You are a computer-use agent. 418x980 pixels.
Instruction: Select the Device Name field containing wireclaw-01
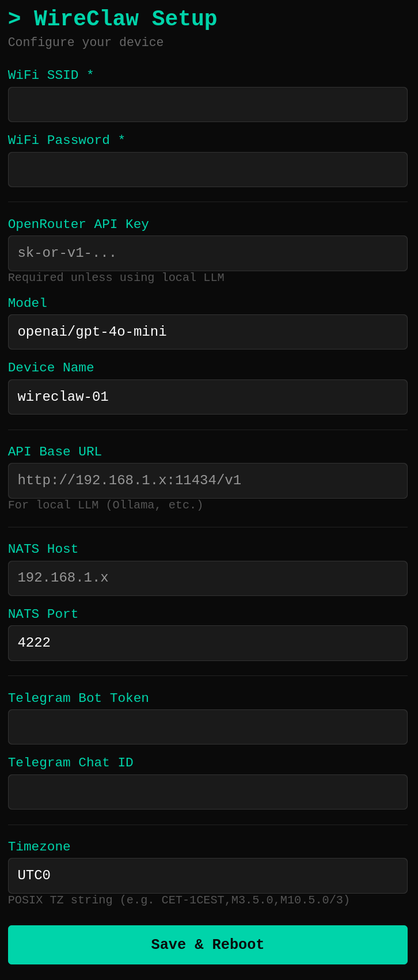pos(208,397)
